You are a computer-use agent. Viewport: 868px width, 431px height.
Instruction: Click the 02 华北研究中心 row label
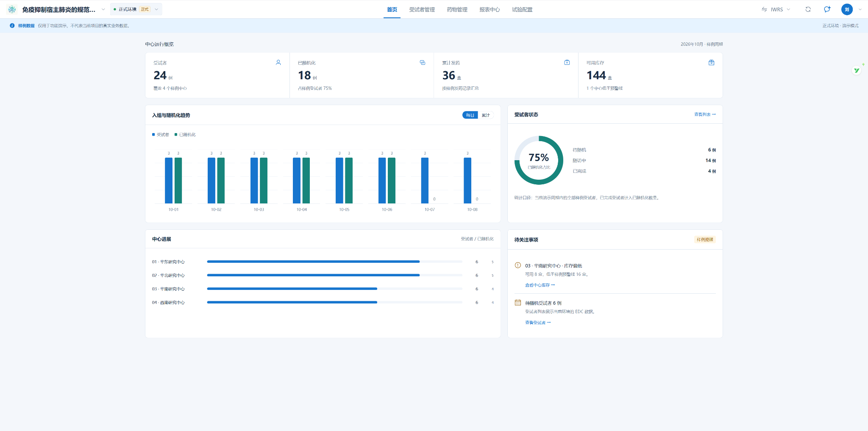168,275
